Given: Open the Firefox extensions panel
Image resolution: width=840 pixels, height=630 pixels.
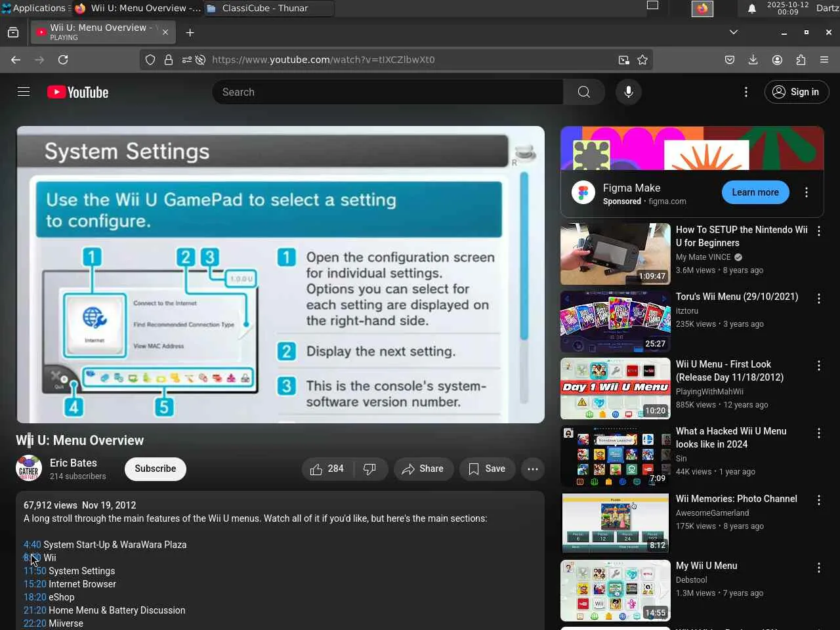Looking at the screenshot, I should click(x=801, y=60).
